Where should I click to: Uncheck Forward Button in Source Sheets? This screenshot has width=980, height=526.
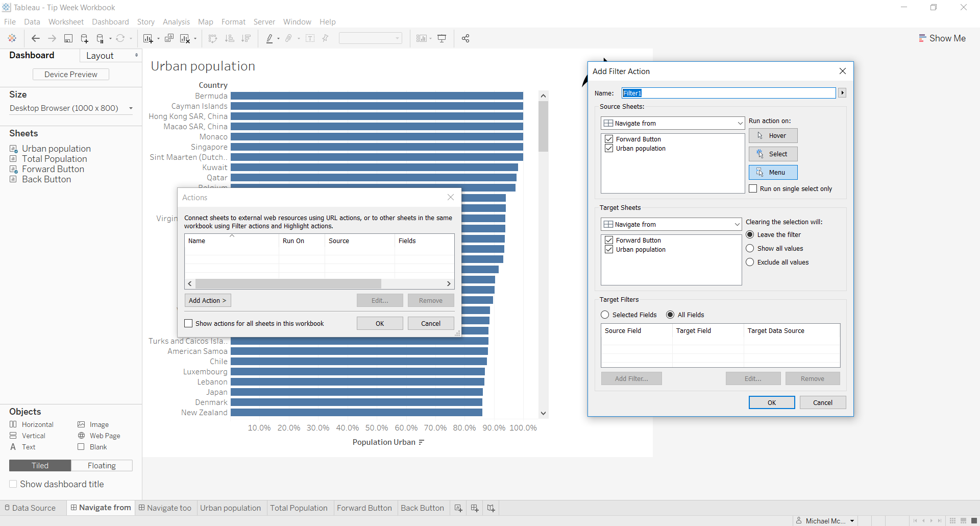[x=609, y=139]
